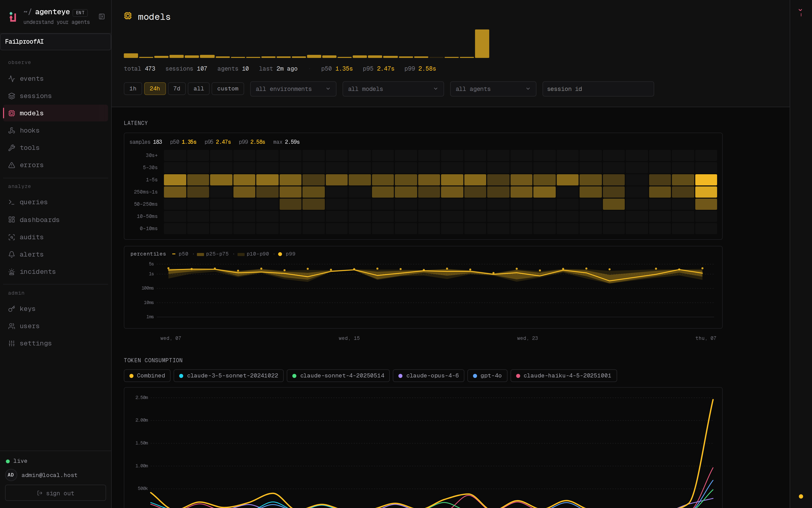Toggle the Combined token series
The height and width of the screenshot is (508, 812).
pyautogui.click(x=147, y=376)
